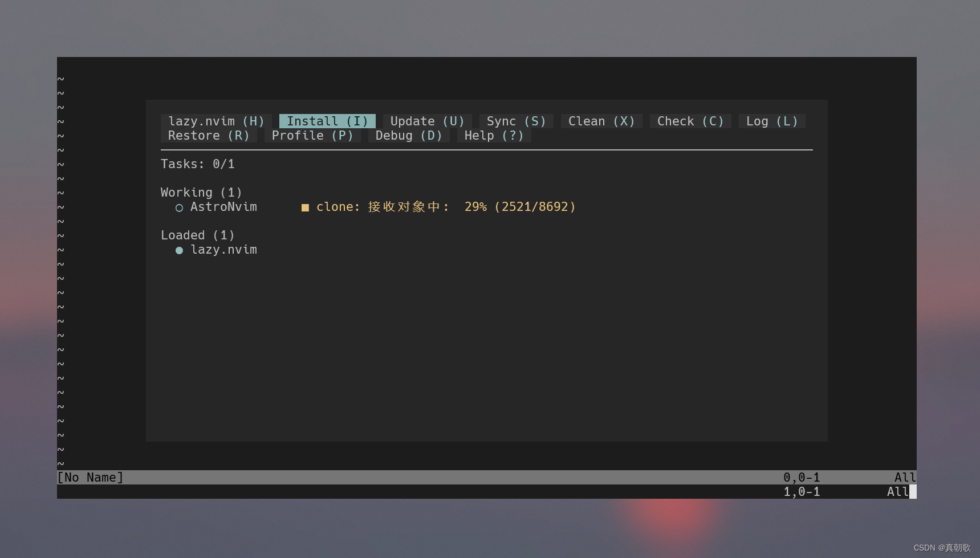Switch to the Update (U) tab
The width and height of the screenshot is (980, 558).
(428, 121)
